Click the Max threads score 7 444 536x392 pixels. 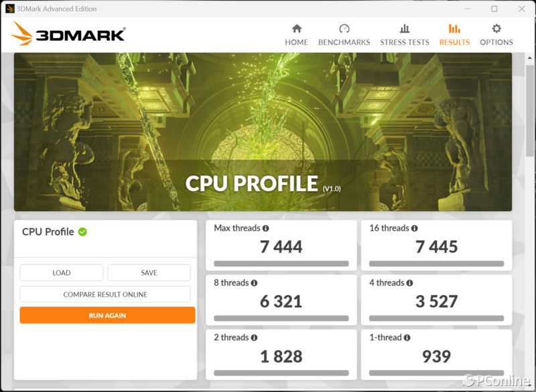281,247
